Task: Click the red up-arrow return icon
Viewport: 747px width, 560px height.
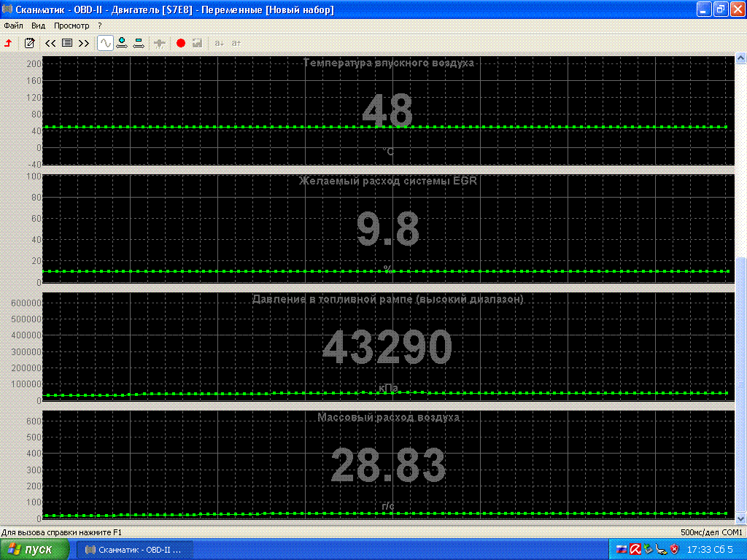Action: coord(9,43)
